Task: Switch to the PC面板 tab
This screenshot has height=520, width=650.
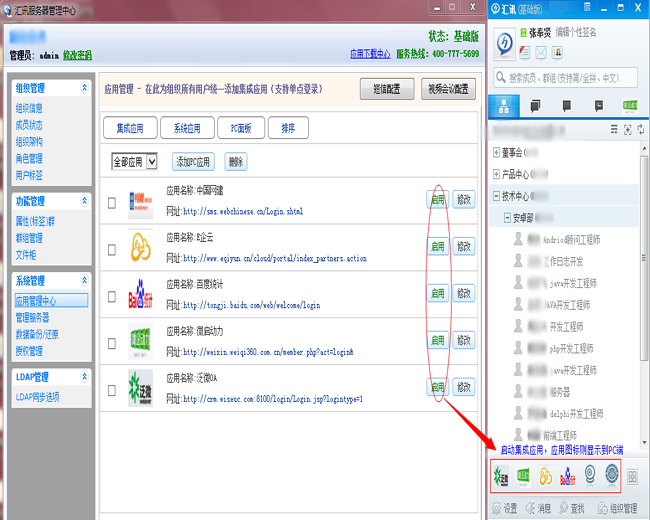Action: 241,128
